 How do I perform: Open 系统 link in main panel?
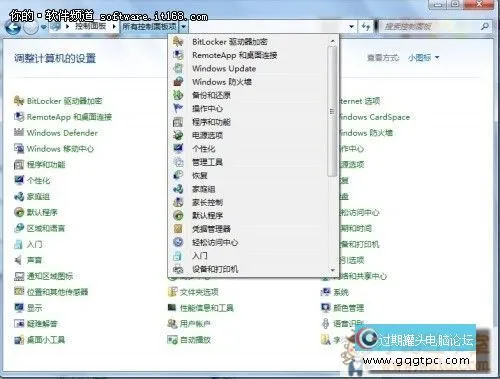pos(341,292)
